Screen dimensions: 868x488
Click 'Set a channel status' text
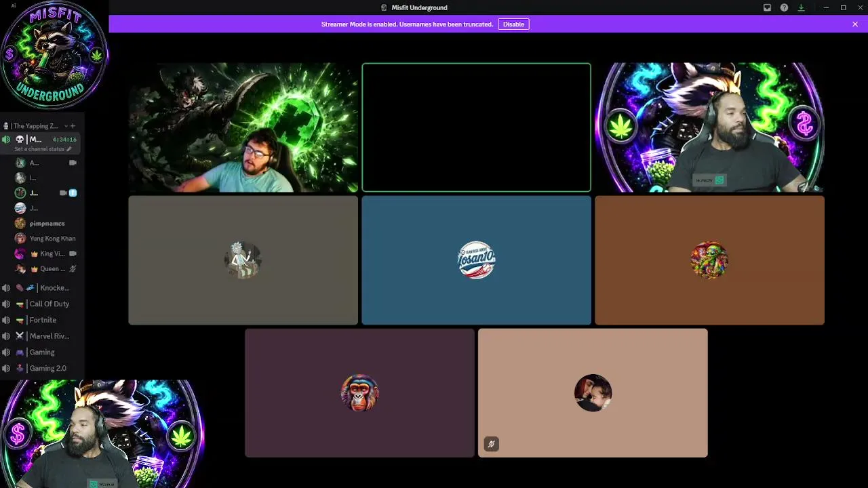tap(39, 149)
